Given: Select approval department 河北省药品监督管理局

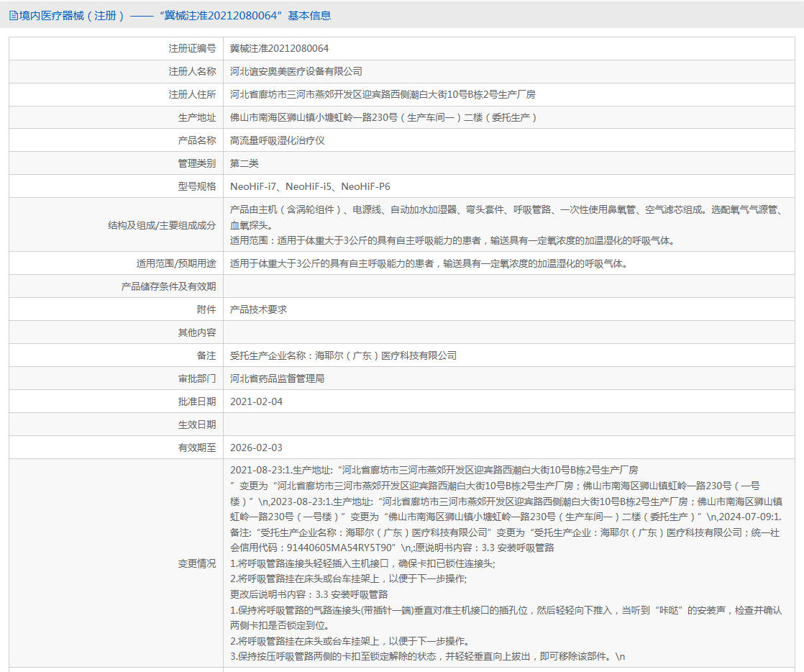Looking at the screenshot, I should [278, 379].
